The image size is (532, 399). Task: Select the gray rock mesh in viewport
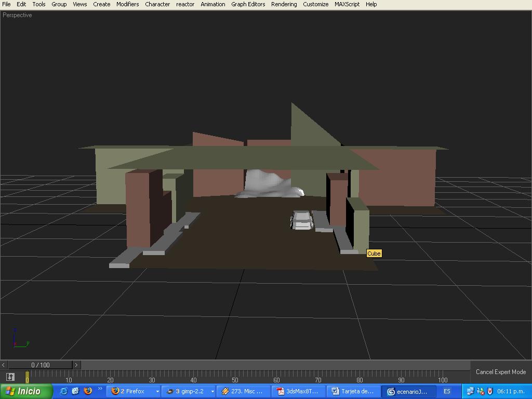(x=270, y=184)
